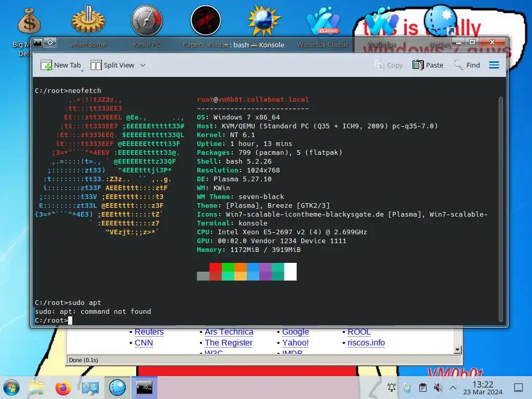Open the Kevin PC gauge desktop icon
The image size is (532, 399).
[147, 20]
